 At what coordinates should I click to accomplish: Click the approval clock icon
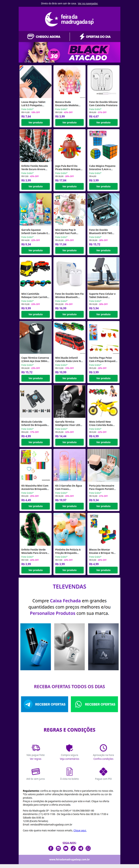(103, 747)
